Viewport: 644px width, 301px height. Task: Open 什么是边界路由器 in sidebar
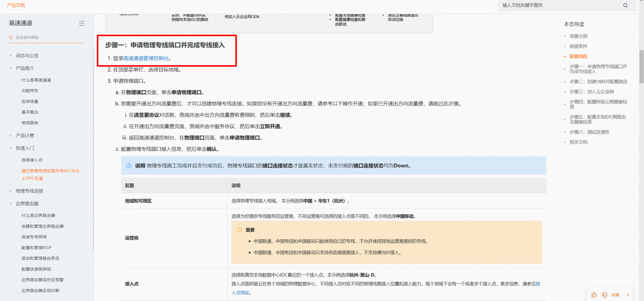point(38,216)
